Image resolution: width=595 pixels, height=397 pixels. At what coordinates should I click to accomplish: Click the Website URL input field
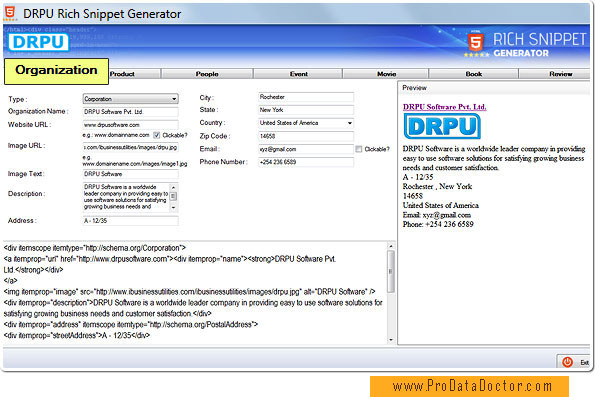(x=131, y=125)
